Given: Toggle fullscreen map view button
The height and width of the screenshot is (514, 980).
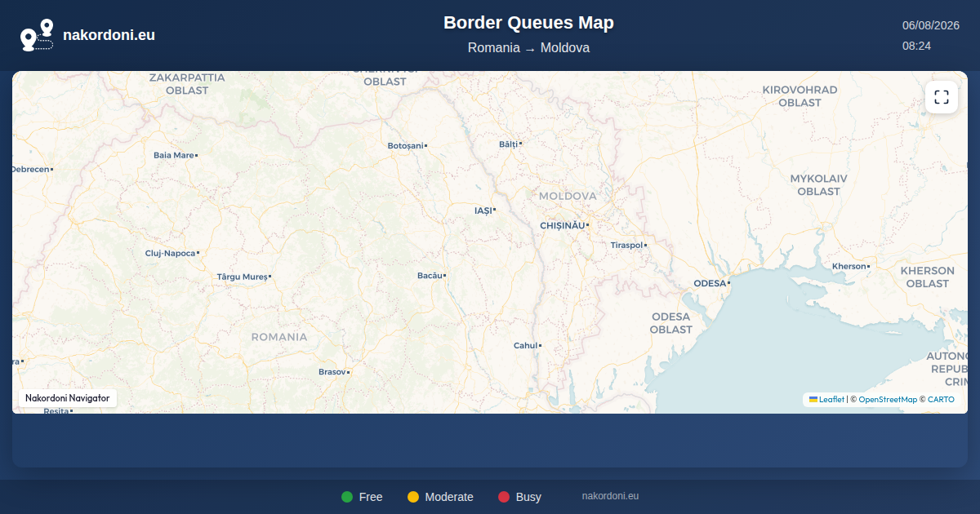Looking at the screenshot, I should pos(942,97).
